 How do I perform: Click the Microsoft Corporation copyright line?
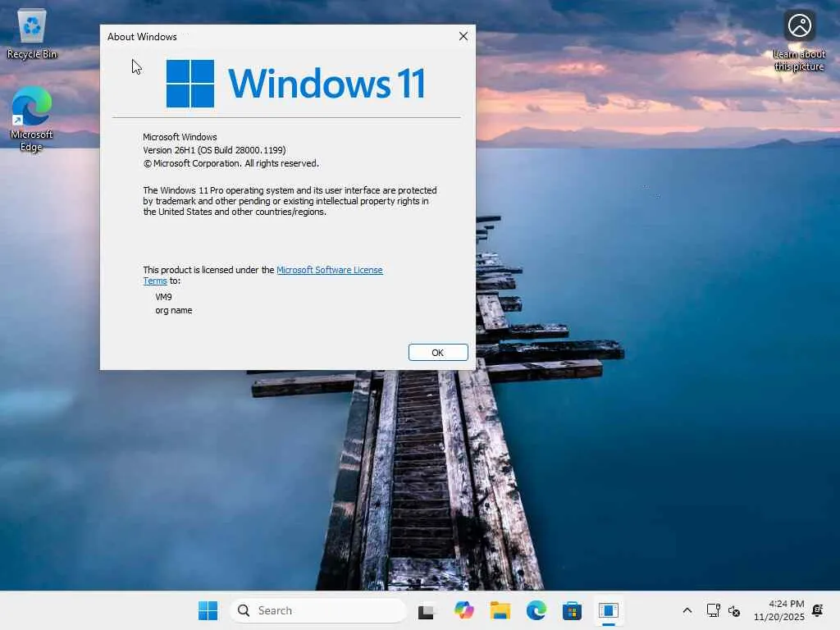click(231, 163)
